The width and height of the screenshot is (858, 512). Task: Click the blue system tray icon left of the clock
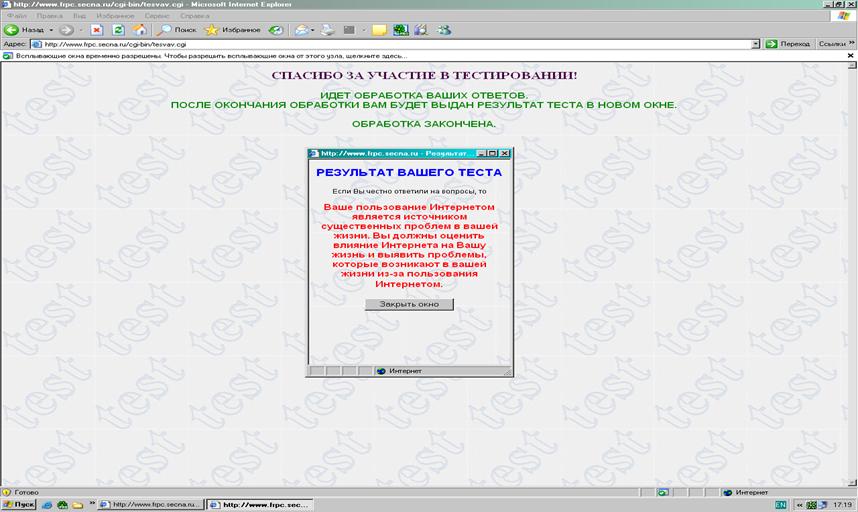[822, 505]
